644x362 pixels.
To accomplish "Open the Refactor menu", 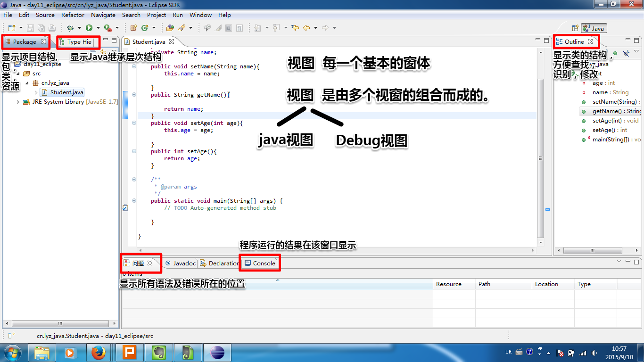I will click(73, 15).
